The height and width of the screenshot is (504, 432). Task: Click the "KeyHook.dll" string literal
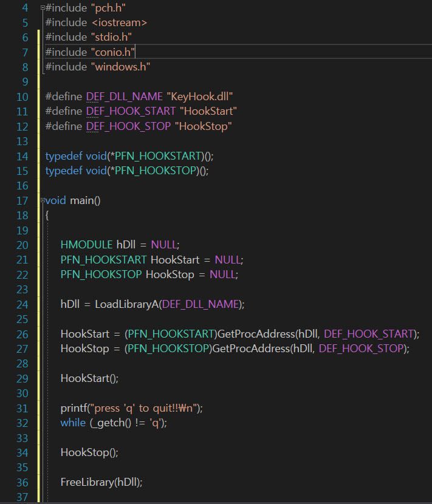click(200, 97)
